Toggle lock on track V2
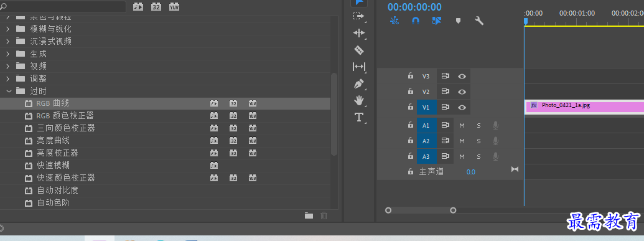This screenshot has height=241, width=644. [x=410, y=92]
